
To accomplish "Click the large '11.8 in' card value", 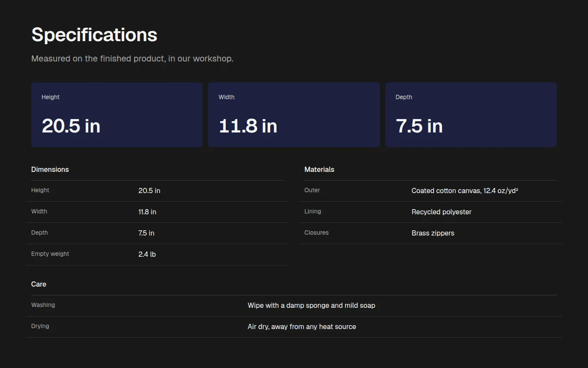I will coord(248,126).
